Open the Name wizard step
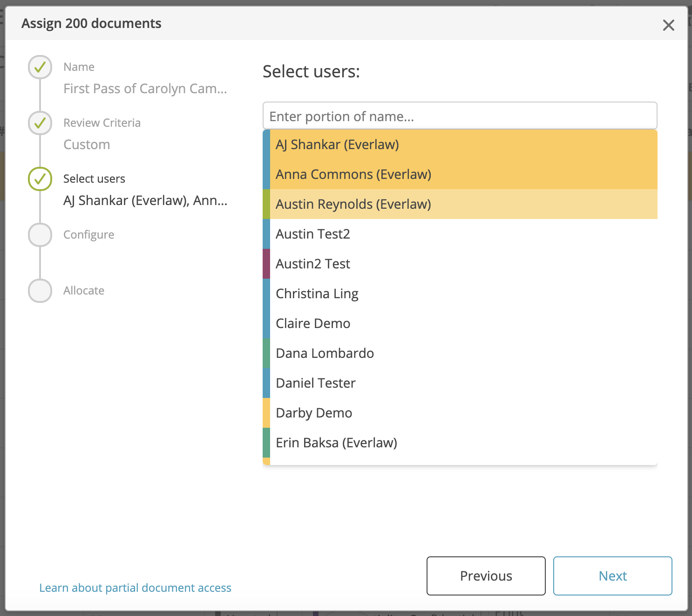The width and height of the screenshot is (692, 616). coord(79,67)
